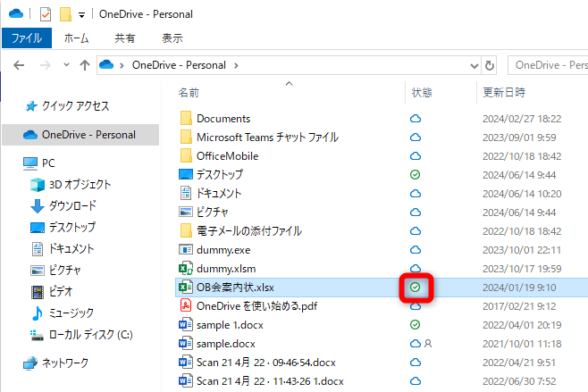
Task: Click the OneDrive cloud icon in title bar
Action: (16, 14)
